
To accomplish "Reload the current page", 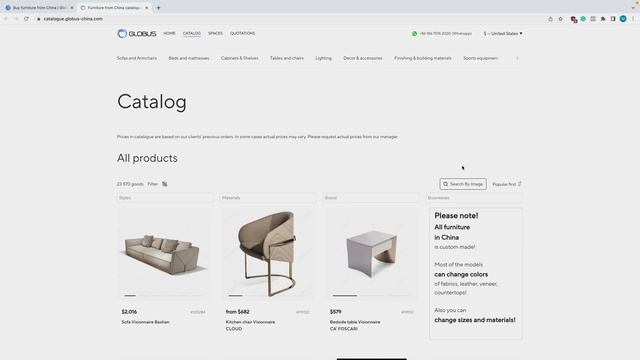I will pos(26,19).
